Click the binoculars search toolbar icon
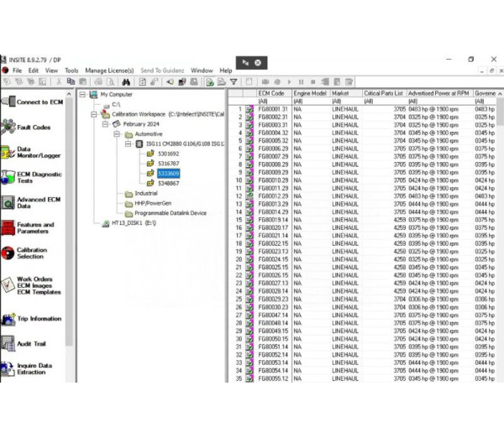504x438 pixels. tap(125, 82)
